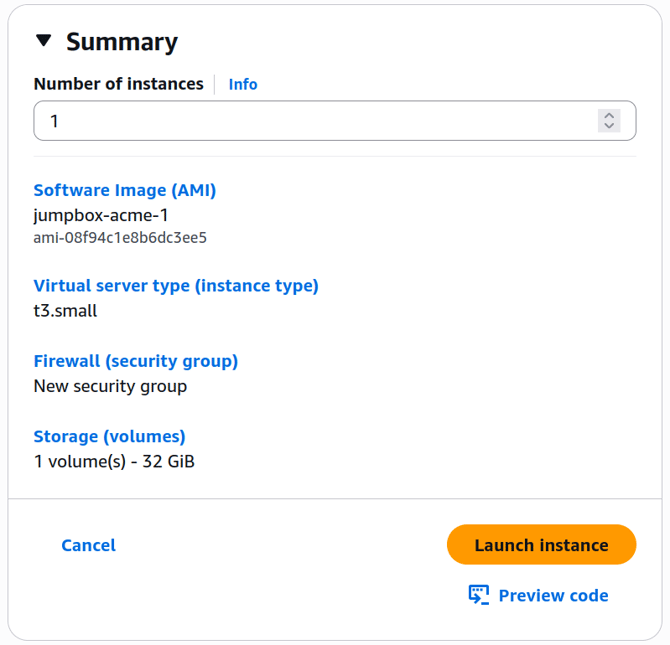Click the Preview code terminal icon
Viewport: 670px width, 645px height.
pos(479,595)
